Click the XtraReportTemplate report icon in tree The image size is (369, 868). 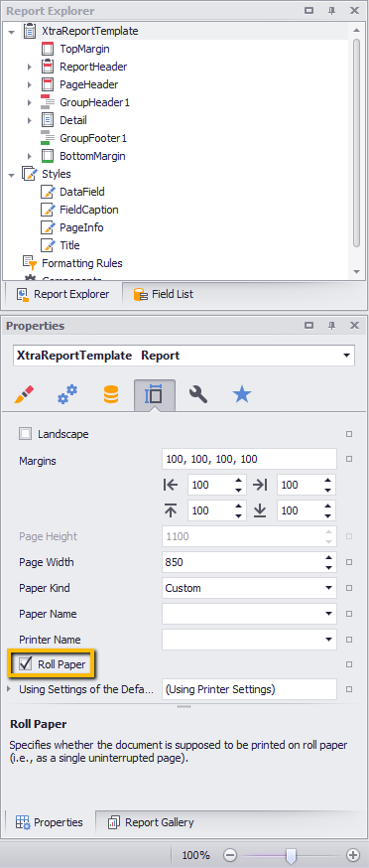[30, 31]
